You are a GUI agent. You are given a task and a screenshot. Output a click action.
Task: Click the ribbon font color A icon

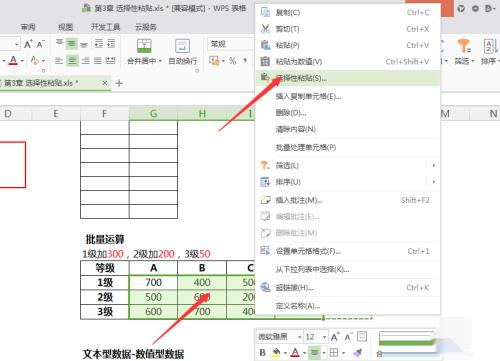(13, 61)
